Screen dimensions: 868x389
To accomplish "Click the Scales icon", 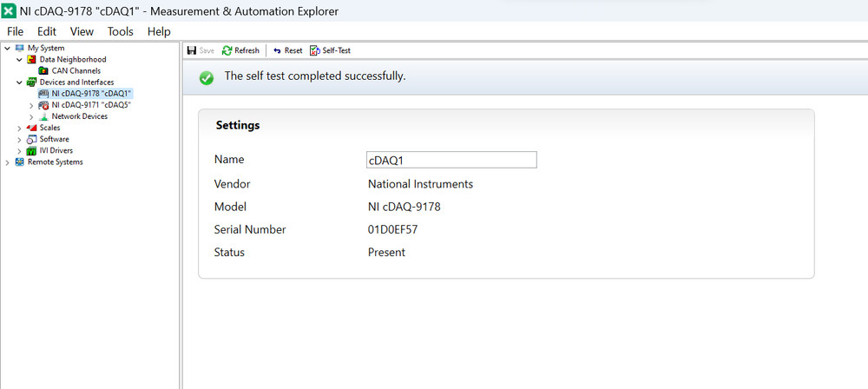I will pyautogui.click(x=32, y=128).
